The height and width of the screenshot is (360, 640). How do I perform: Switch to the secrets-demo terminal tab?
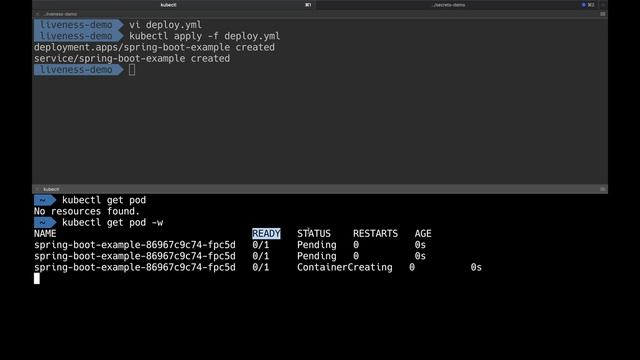[449, 5]
